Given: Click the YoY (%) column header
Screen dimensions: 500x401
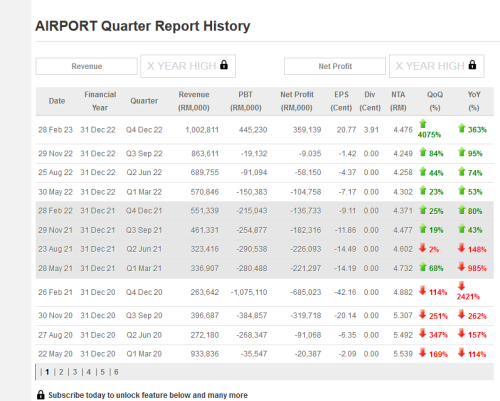Looking at the screenshot, I should tap(474, 101).
